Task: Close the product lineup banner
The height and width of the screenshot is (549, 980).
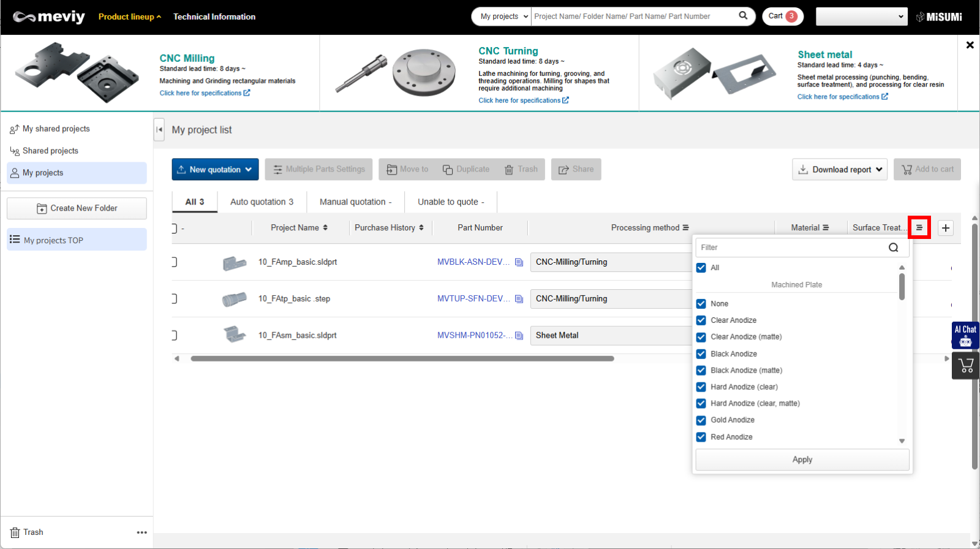Action: click(970, 45)
